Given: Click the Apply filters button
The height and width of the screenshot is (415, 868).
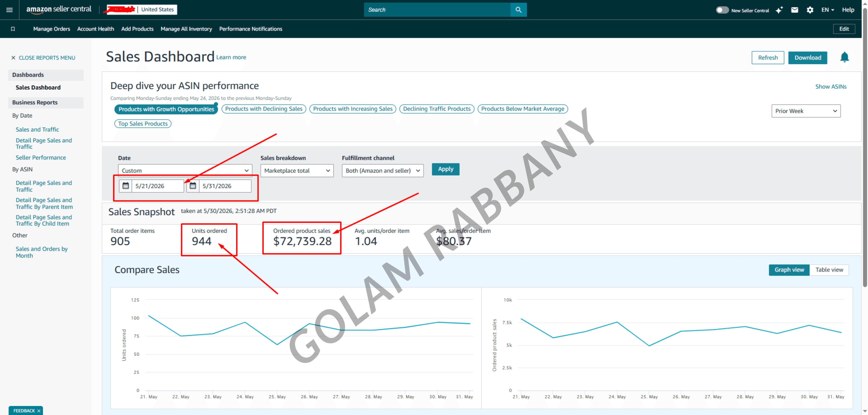Looking at the screenshot, I should click(x=446, y=169).
